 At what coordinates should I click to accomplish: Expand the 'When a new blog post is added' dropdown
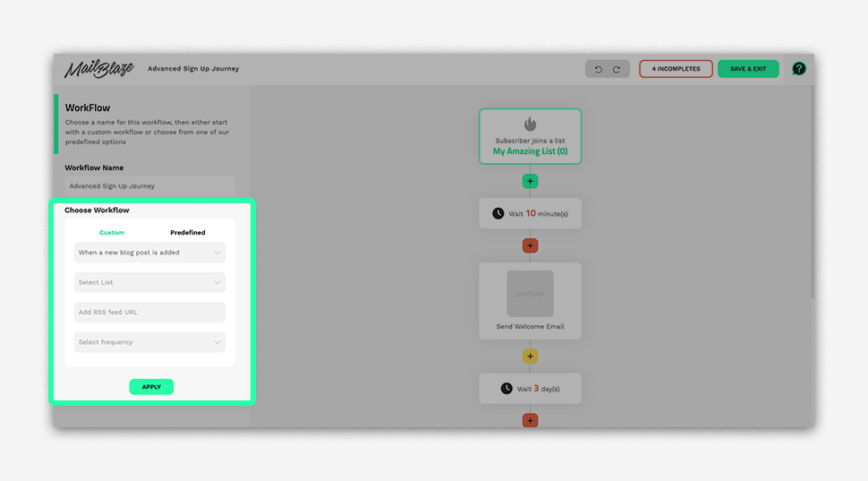[149, 253]
